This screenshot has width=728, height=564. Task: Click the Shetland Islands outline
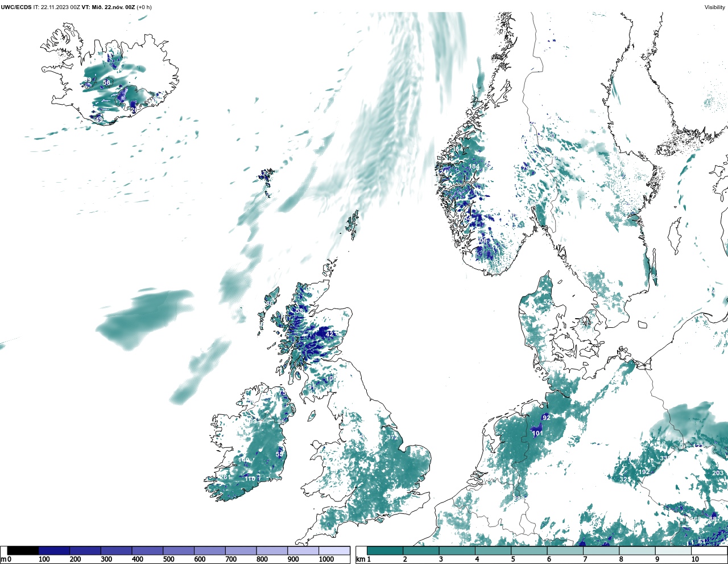point(353,224)
